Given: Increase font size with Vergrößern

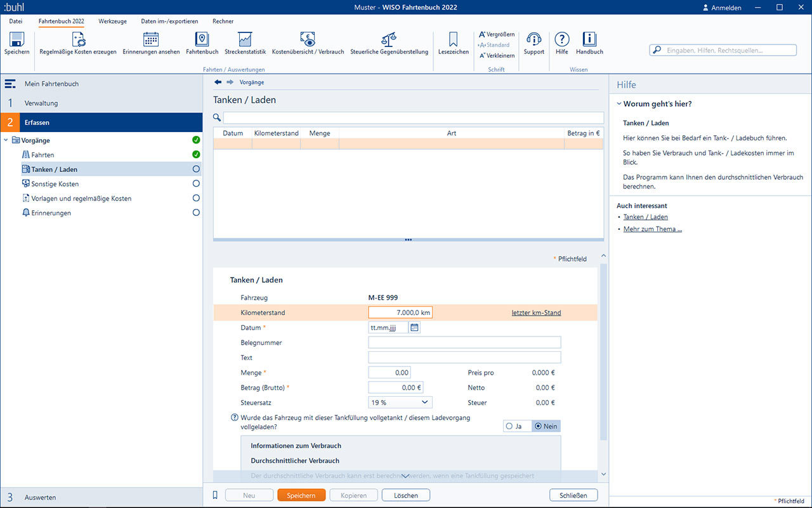Looking at the screenshot, I should (x=497, y=34).
